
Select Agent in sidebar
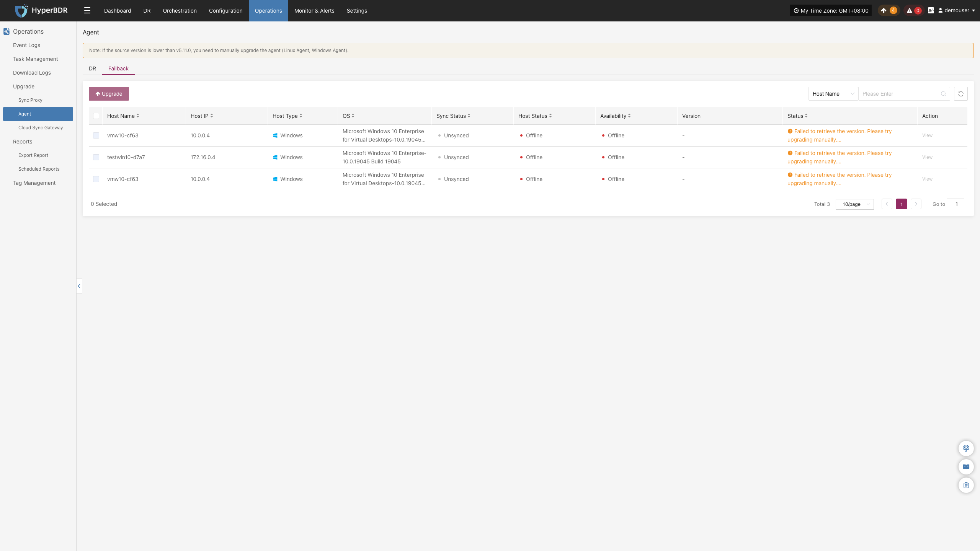click(38, 114)
